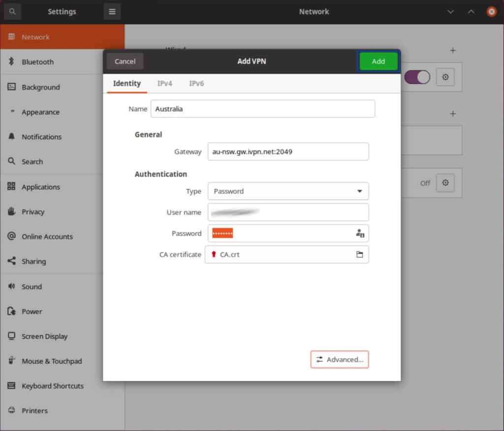The image size is (504, 431).
Task: Click the Applications grid icon
Action: tap(12, 186)
